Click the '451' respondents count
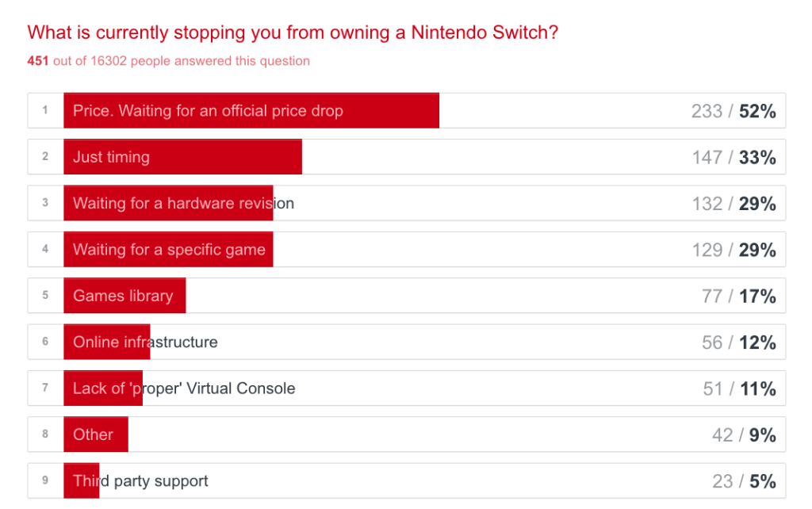Screen dimensions: 812x509 [x=38, y=61]
